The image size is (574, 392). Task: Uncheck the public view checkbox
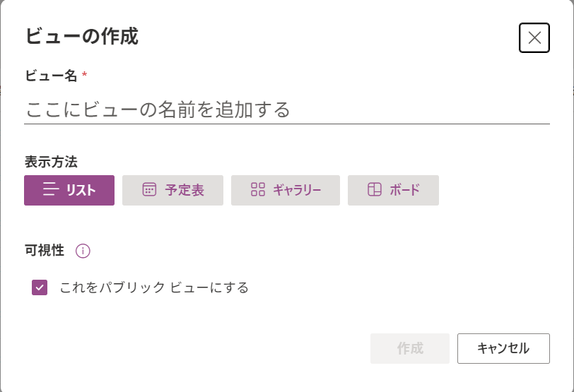point(40,287)
